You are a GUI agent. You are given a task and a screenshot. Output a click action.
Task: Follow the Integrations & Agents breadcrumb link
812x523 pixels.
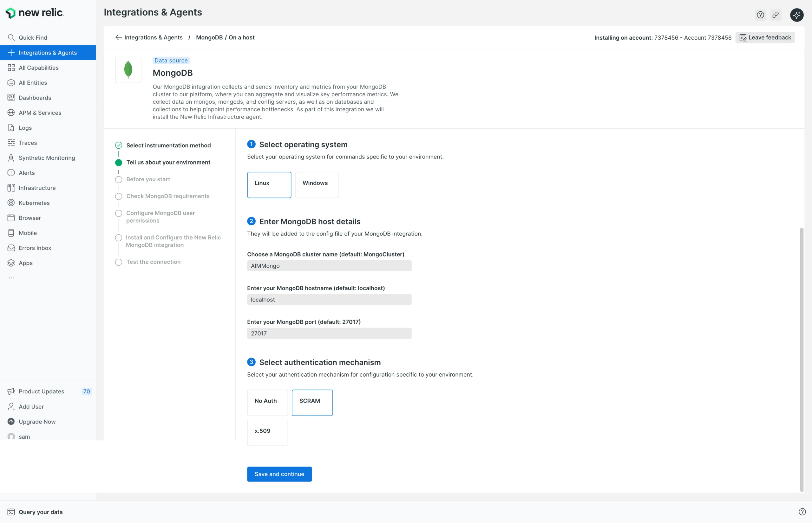click(154, 37)
